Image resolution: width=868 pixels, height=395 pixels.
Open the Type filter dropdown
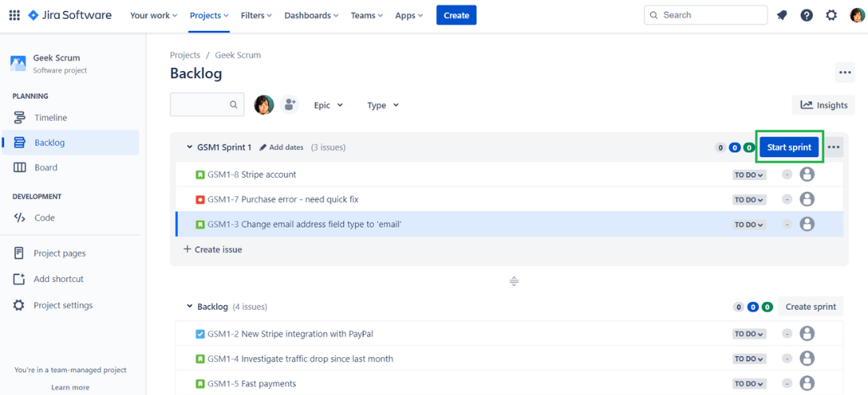(x=383, y=105)
